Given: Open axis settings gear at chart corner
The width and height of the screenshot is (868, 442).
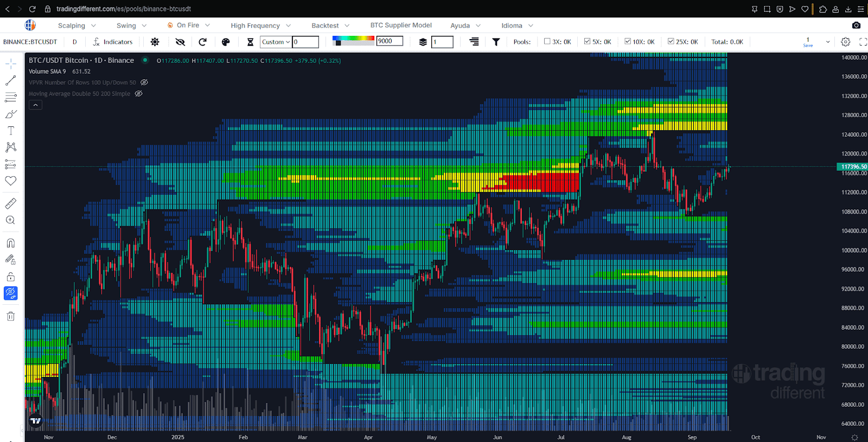Looking at the screenshot, I should [855, 437].
